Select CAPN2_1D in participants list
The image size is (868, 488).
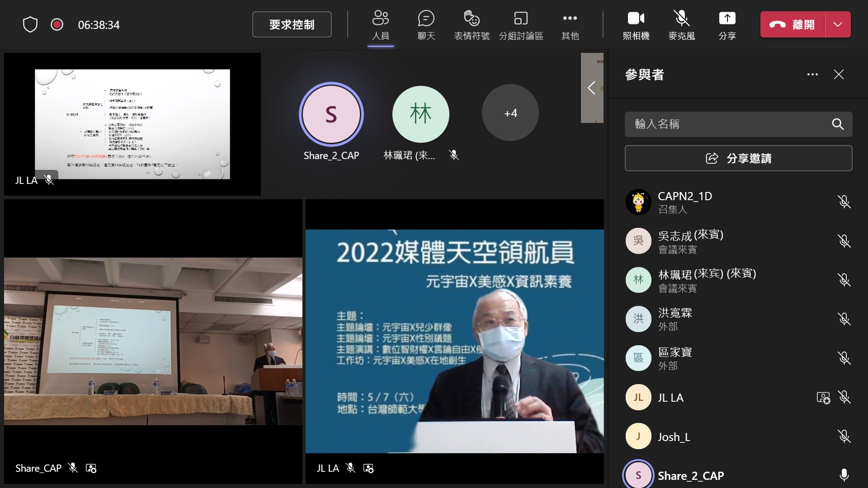(x=738, y=202)
